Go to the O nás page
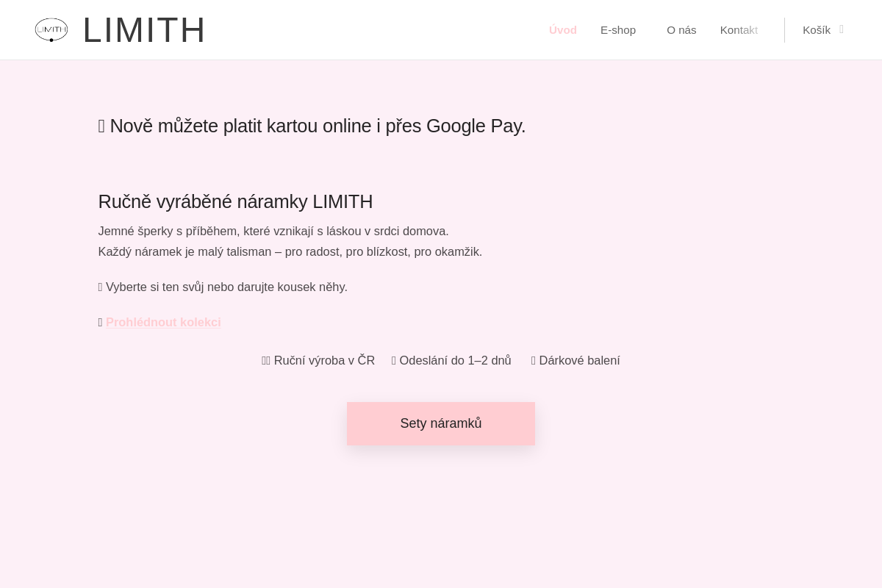 681,29
